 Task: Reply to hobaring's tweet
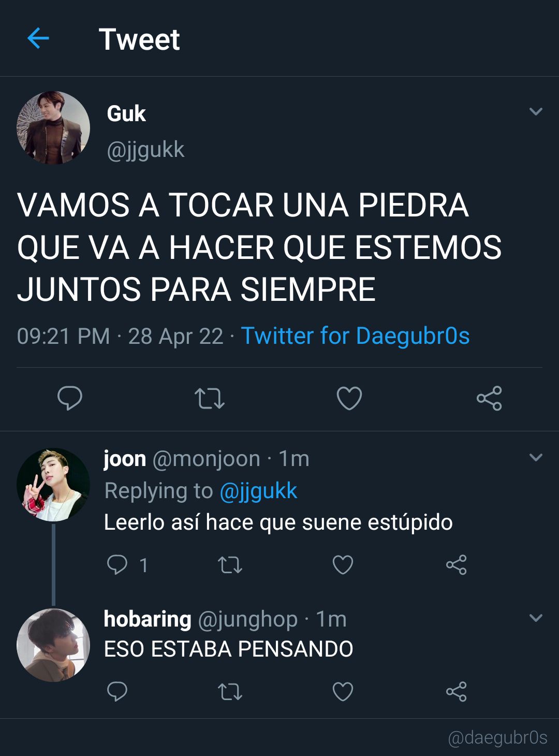[117, 692]
